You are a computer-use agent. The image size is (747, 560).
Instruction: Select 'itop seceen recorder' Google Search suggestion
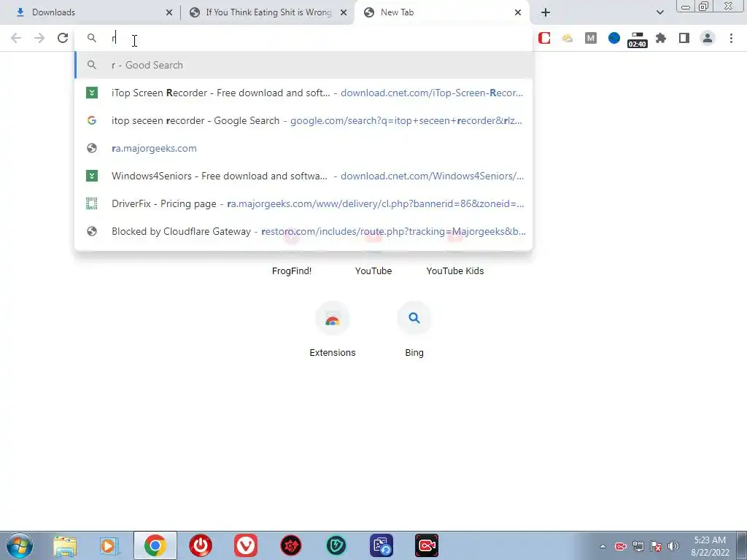(x=303, y=120)
